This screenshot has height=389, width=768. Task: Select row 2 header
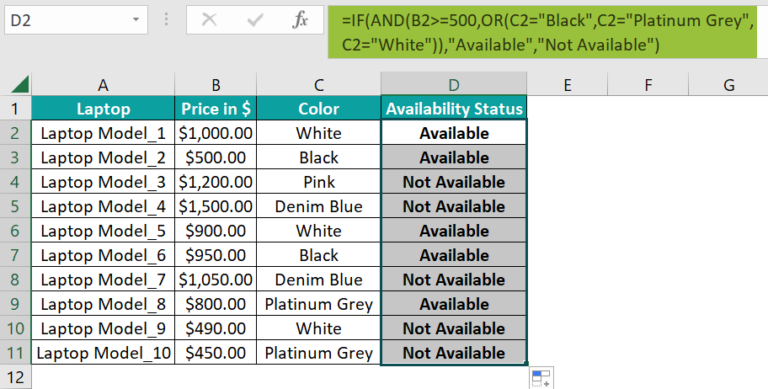(x=15, y=133)
